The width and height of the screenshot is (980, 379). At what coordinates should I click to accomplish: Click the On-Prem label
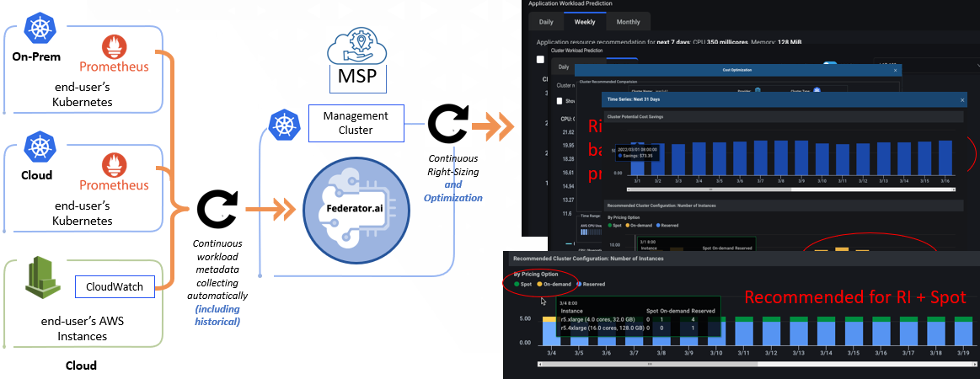tap(36, 56)
